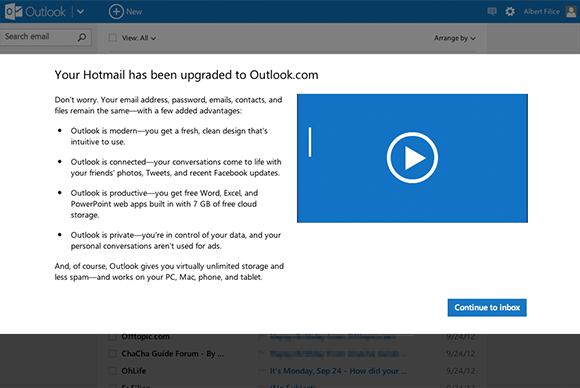Click the profile avatar picture
This screenshot has width=580, height=388.
571,11
